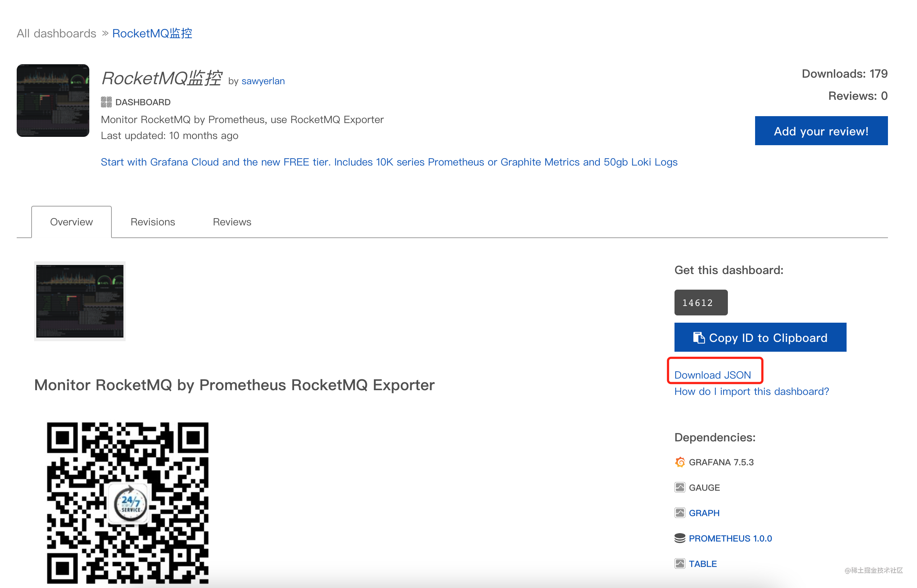Switch to the Revisions tab

(153, 222)
